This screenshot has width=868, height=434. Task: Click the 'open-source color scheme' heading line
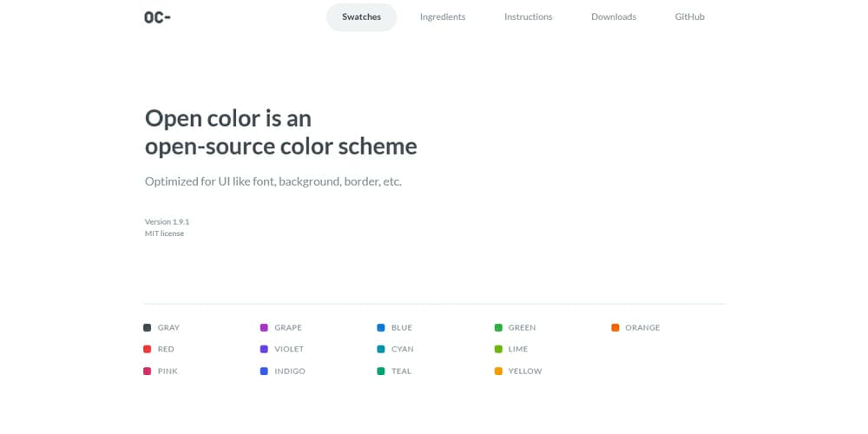point(280,147)
